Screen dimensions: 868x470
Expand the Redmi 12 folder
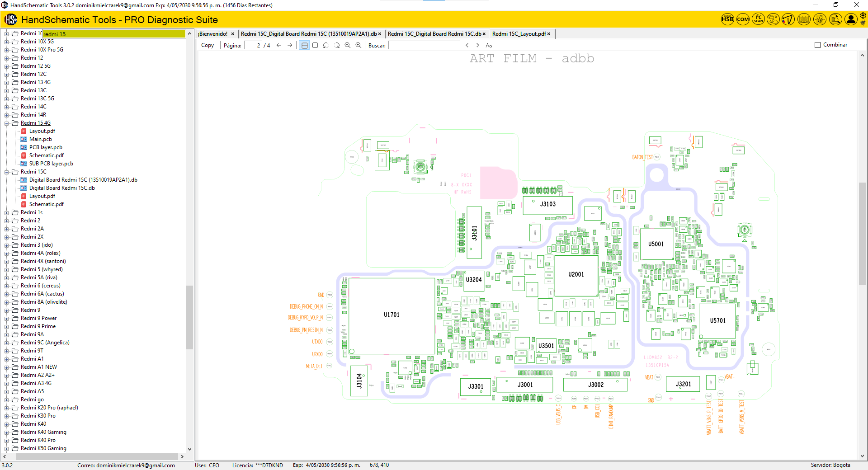coord(7,58)
